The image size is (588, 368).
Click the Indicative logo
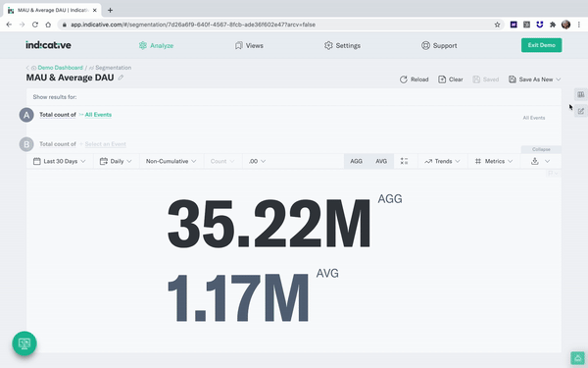click(x=48, y=45)
